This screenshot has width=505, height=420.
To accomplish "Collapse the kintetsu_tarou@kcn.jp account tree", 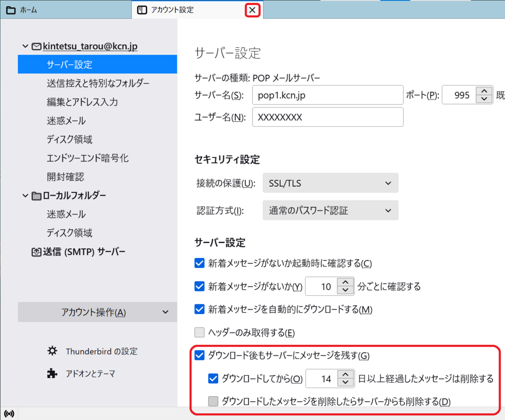I will click(x=25, y=46).
